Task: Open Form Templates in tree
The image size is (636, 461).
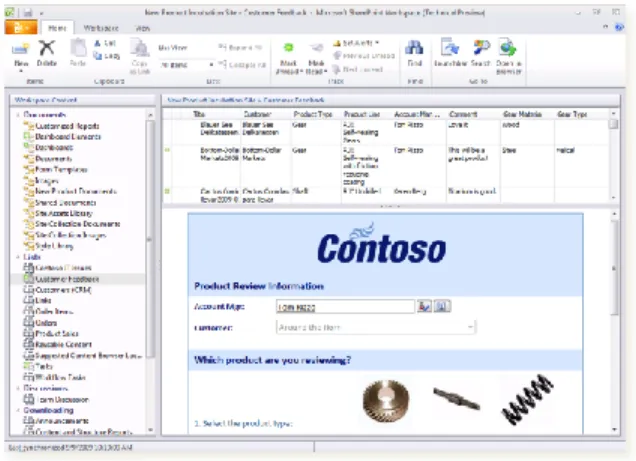Action: pyautogui.click(x=61, y=169)
